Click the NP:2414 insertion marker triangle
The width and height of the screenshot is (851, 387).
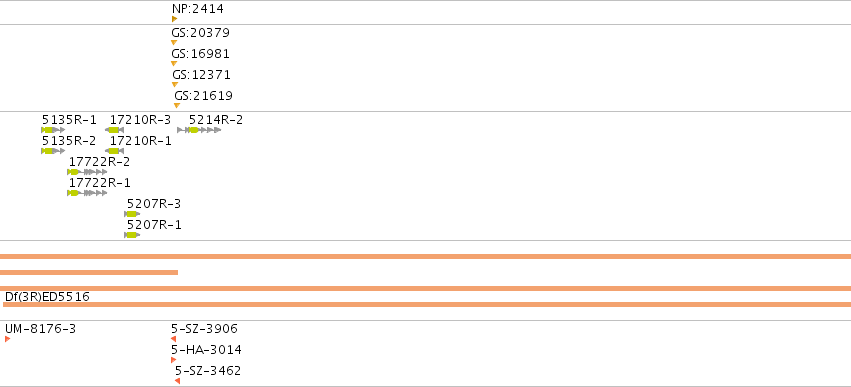[174, 19]
